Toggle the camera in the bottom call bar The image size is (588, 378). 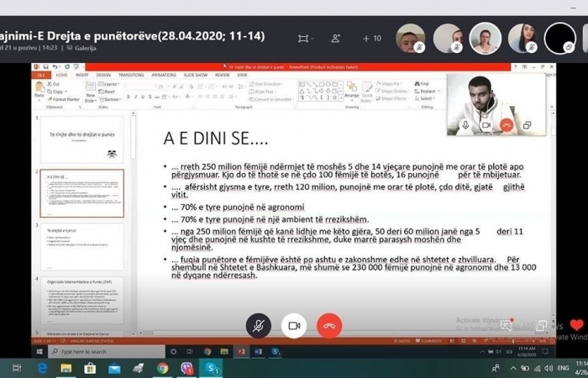coord(294,326)
